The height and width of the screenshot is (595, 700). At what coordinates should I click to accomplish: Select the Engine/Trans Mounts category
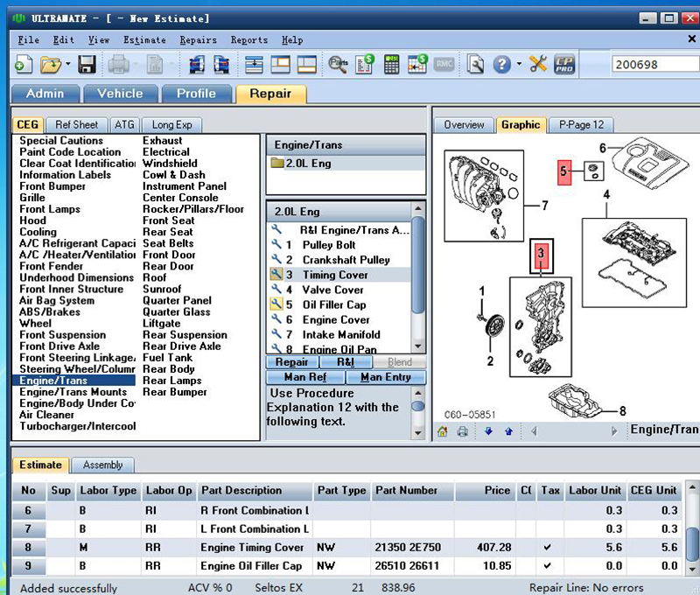(73, 392)
